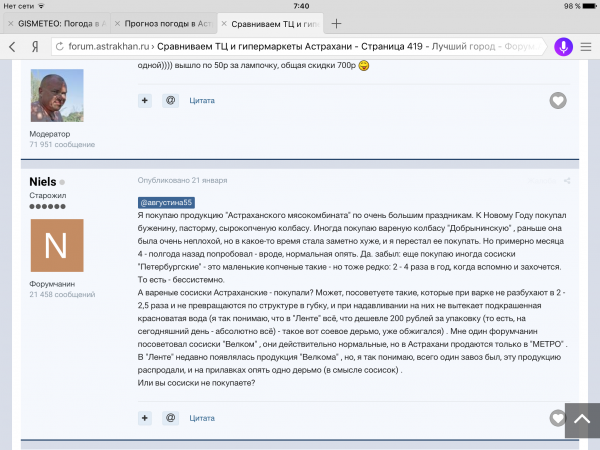Like the moderator's post with heart
The image size is (600, 450).
coord(558,101)
